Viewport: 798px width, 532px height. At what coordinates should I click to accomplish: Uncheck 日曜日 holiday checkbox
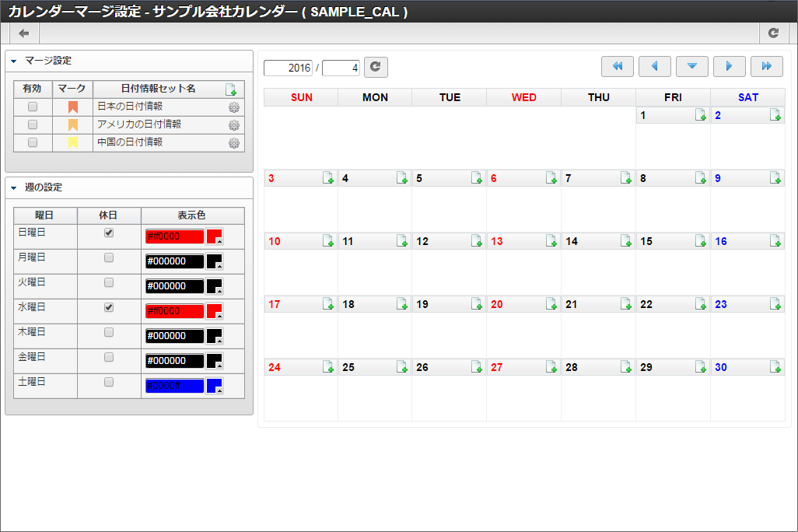(x=108, y=233)
